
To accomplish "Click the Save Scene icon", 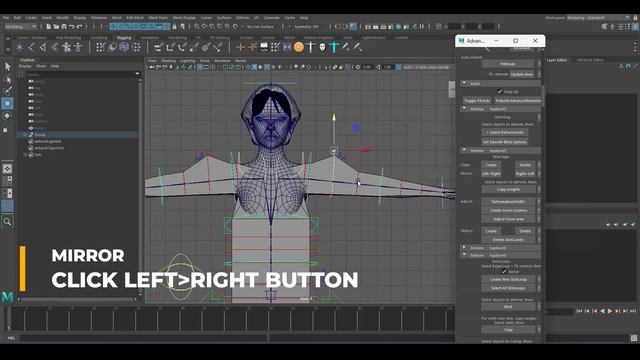I will 64,27.
